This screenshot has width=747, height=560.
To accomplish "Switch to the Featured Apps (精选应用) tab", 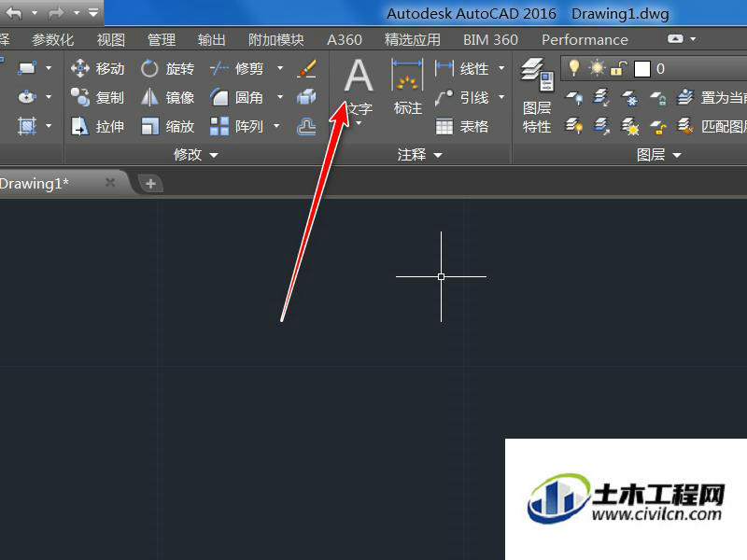I will click(413, 39).
